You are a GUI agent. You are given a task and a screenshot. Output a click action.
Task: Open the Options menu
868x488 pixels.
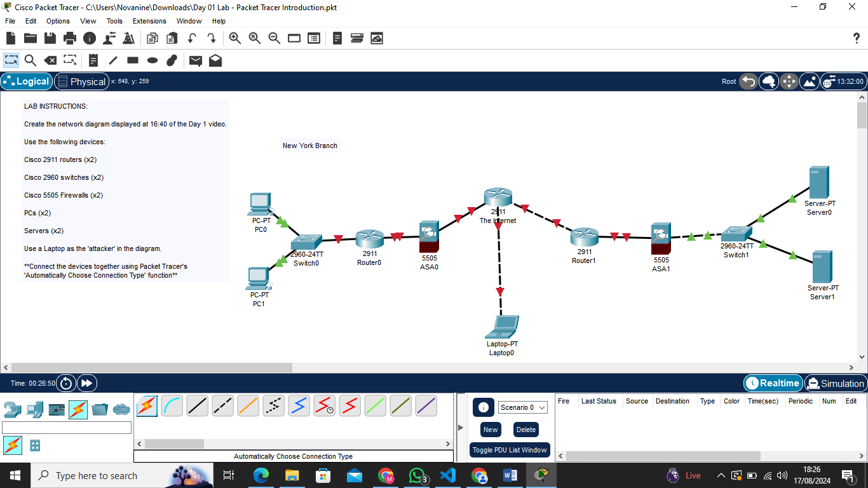pos(58,21)
